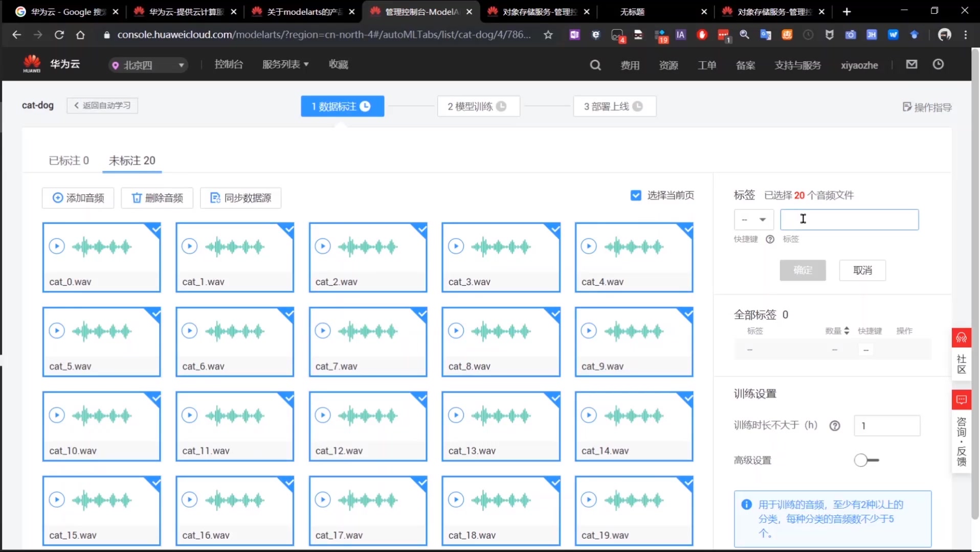The image size is (980, 552).
Task: Open 收藏 in the top navigation
Action: (x=338, y=64)
